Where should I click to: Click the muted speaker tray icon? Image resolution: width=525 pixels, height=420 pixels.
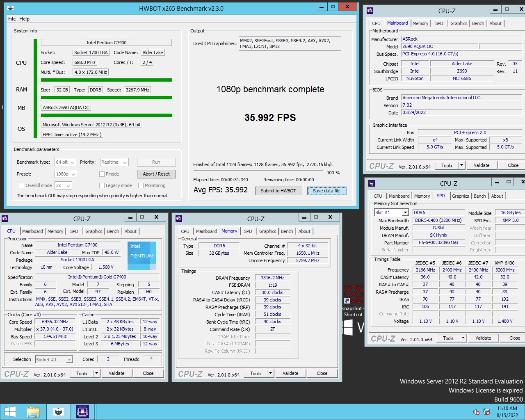pos(477,412)
